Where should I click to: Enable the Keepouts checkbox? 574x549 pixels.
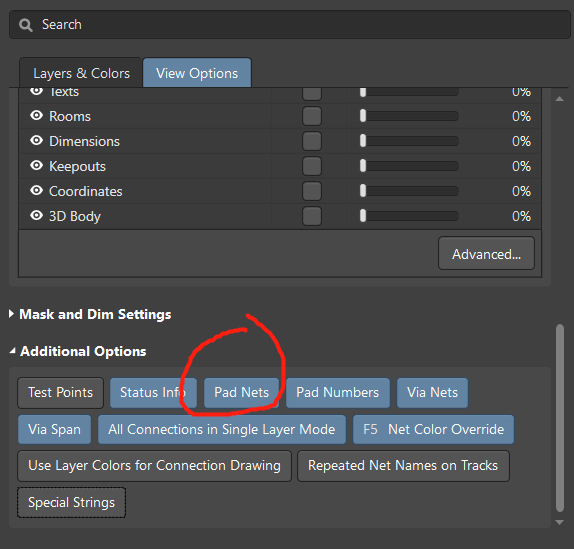[312, 166]
